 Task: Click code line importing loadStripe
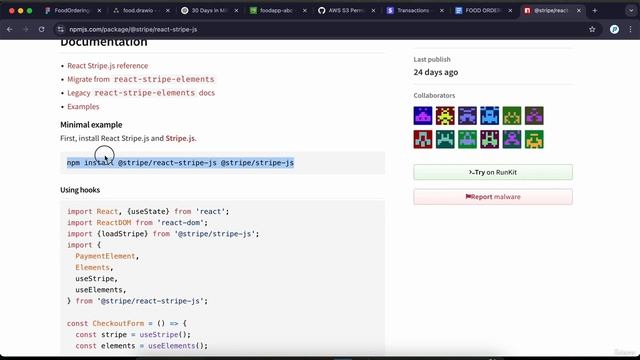(163, 234)
